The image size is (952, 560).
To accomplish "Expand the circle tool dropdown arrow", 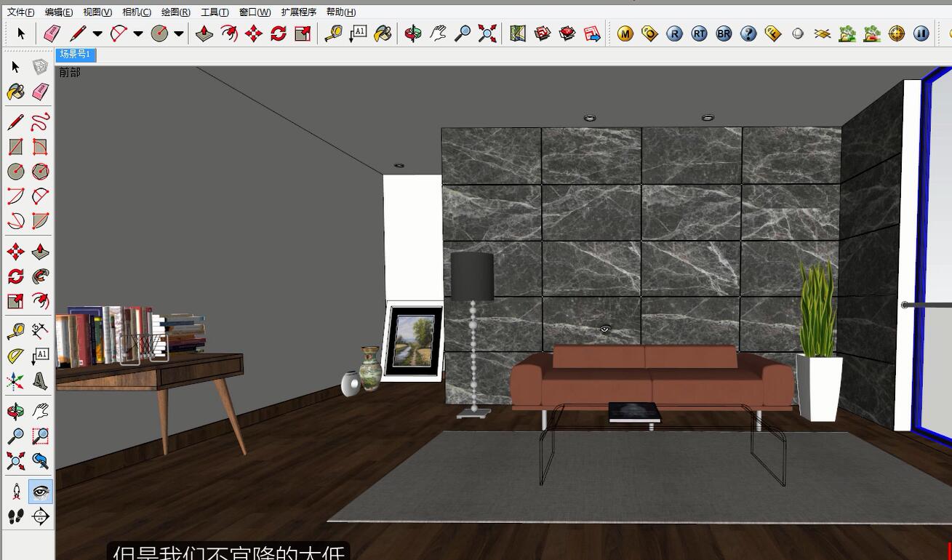I will (178, 33).
